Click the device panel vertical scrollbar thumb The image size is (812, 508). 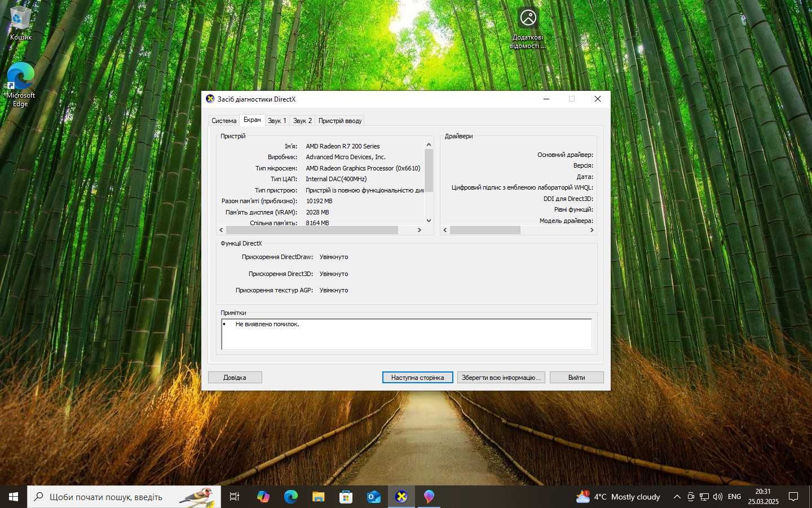tap(429, 170)
